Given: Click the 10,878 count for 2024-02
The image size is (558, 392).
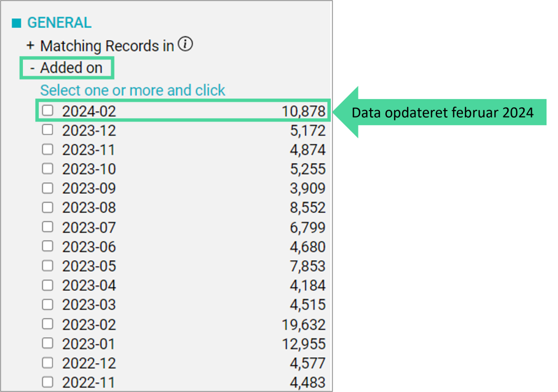Looking at the screenshot, I should click(x=304, y=111).
